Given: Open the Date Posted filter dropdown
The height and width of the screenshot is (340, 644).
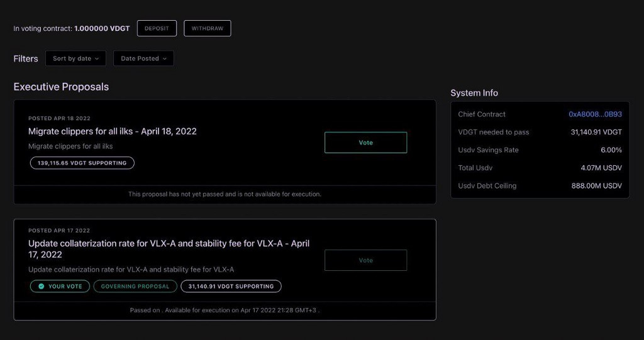Looking at the screenshot, I should pyautogui.click(x=143, y=58).
